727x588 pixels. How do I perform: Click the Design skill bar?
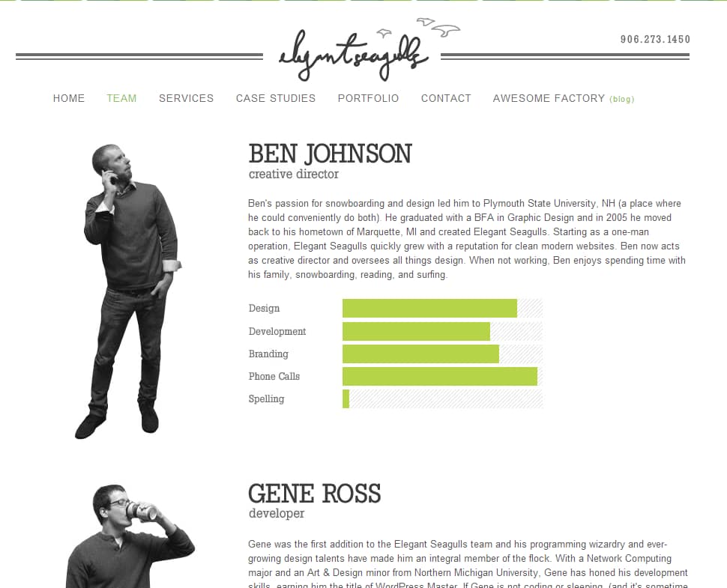pyautogui.click(x=442, y=308)
